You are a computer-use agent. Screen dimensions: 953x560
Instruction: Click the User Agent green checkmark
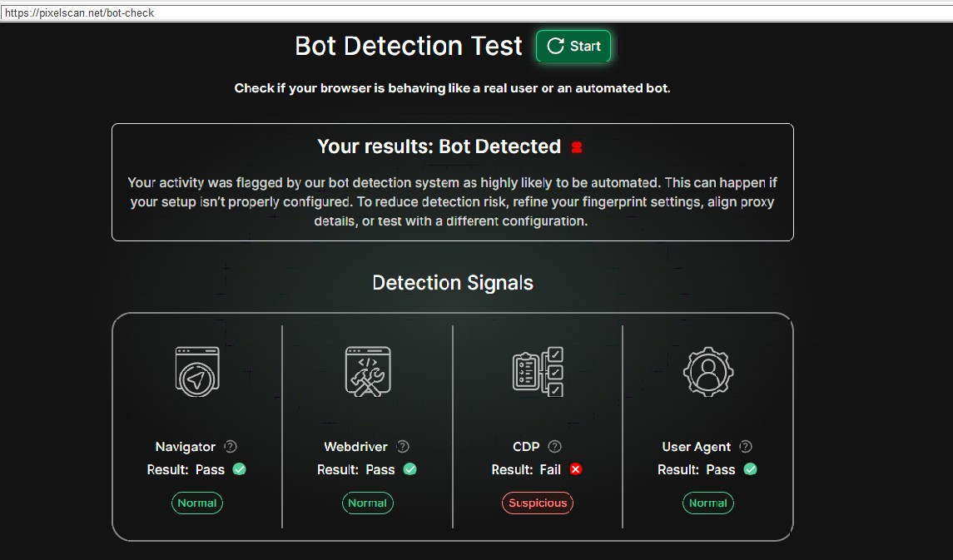coord(750,469)
